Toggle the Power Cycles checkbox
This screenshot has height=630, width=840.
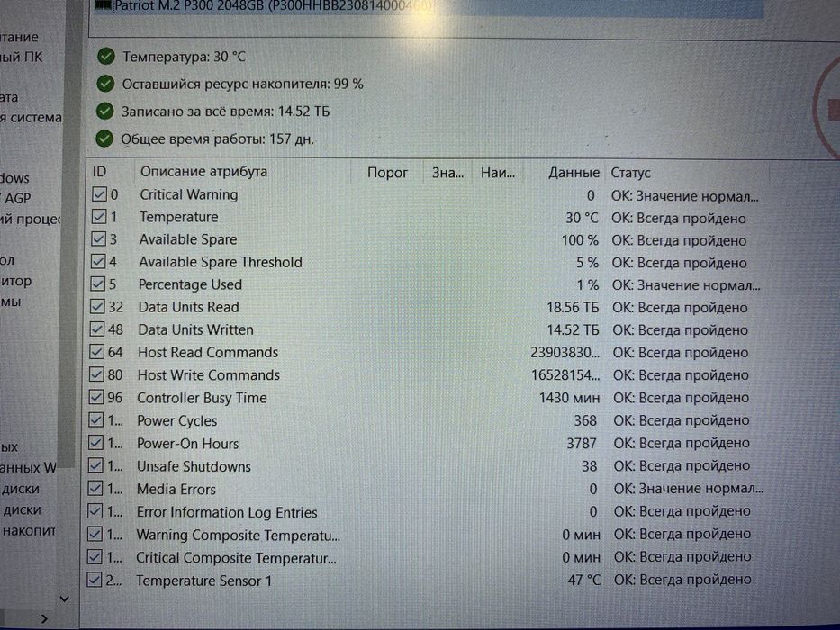tap(96, 419)
